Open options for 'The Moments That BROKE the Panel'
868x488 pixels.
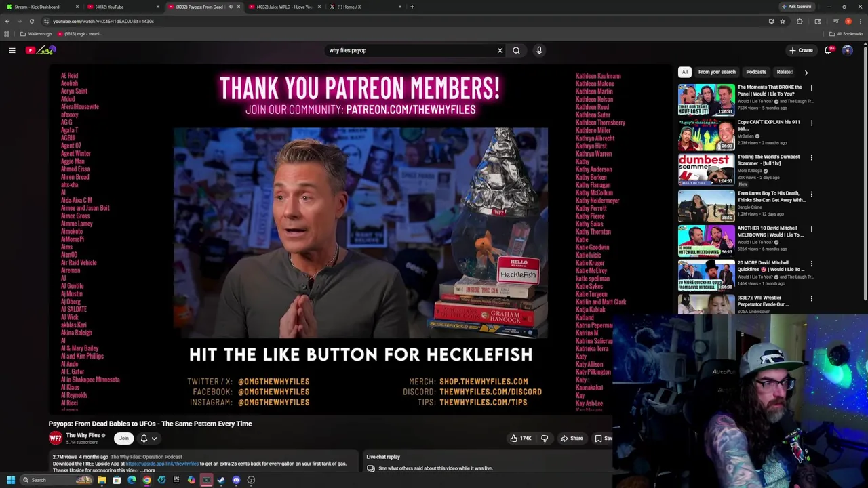coord(811,88)
